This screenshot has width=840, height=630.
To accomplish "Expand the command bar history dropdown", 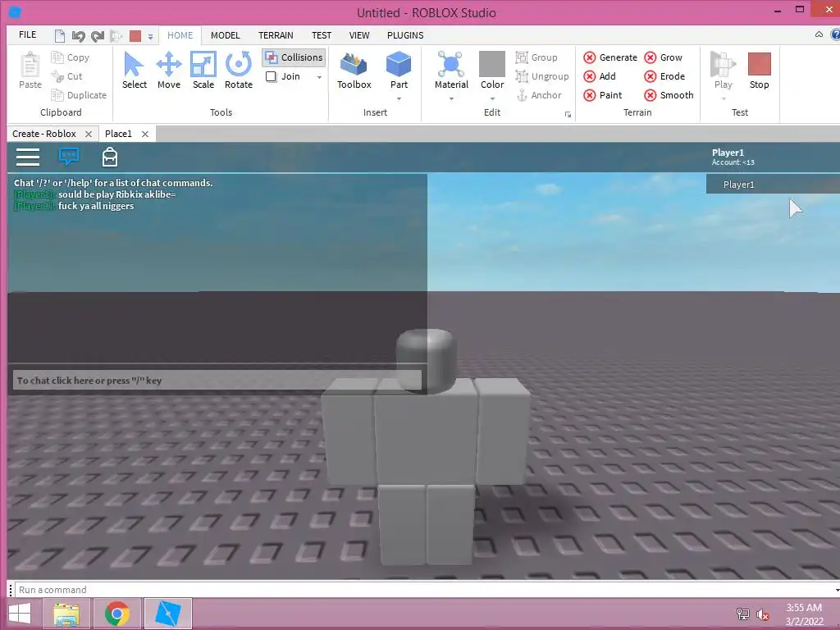I will 837,590.
